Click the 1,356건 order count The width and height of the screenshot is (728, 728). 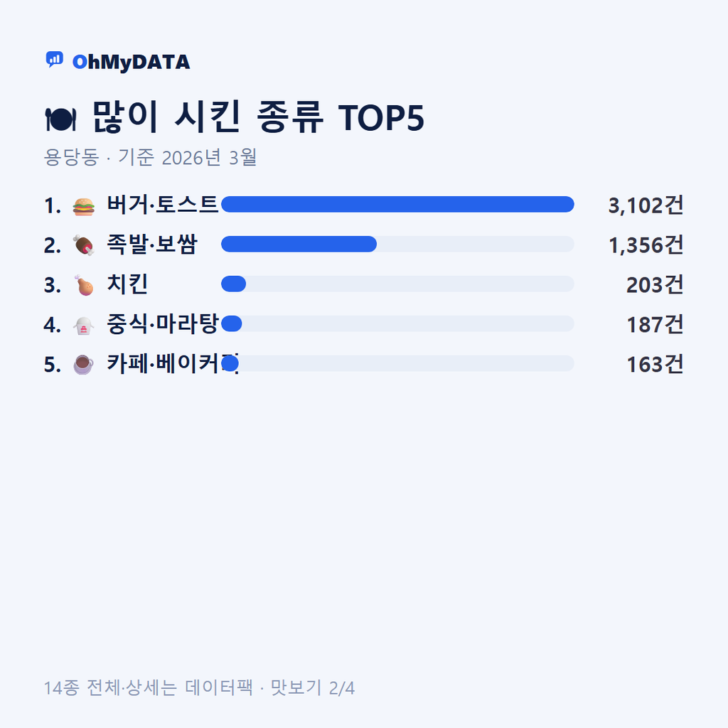tap(646, 245)
